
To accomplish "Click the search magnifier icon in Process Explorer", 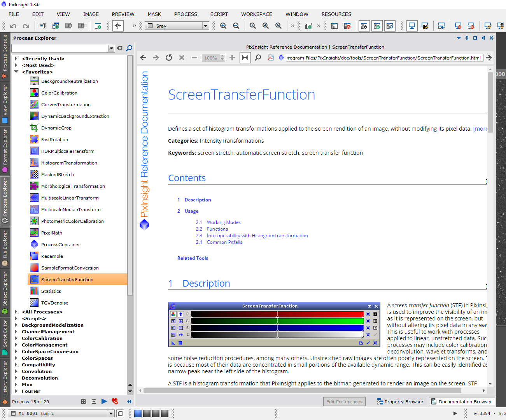I will click(129, 48).
